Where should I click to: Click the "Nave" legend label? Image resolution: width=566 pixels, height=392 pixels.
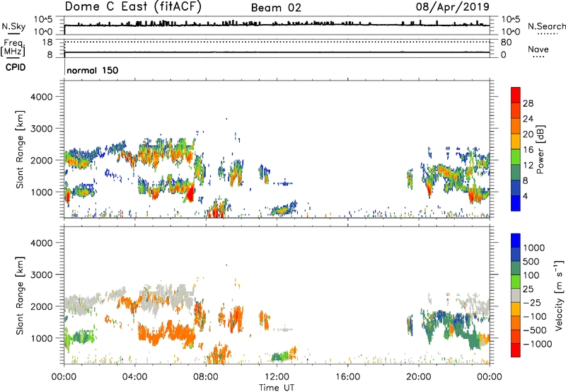(538, 49)
